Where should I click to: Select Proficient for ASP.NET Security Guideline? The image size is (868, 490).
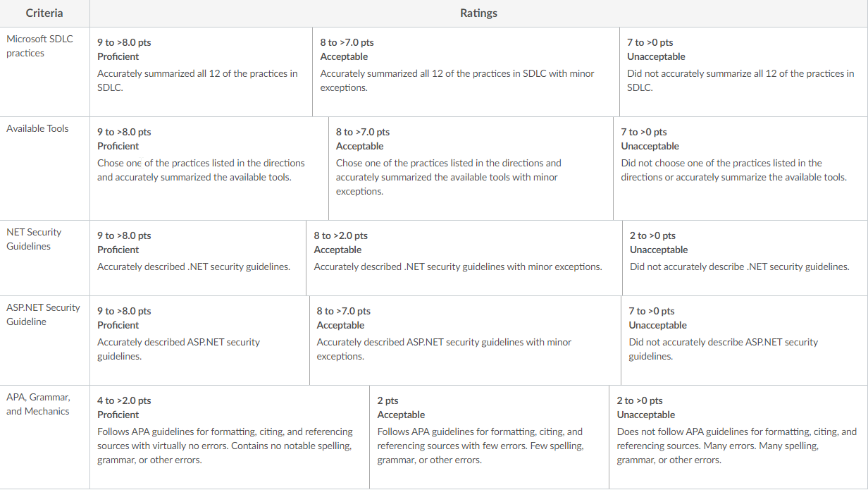point(199,341)
